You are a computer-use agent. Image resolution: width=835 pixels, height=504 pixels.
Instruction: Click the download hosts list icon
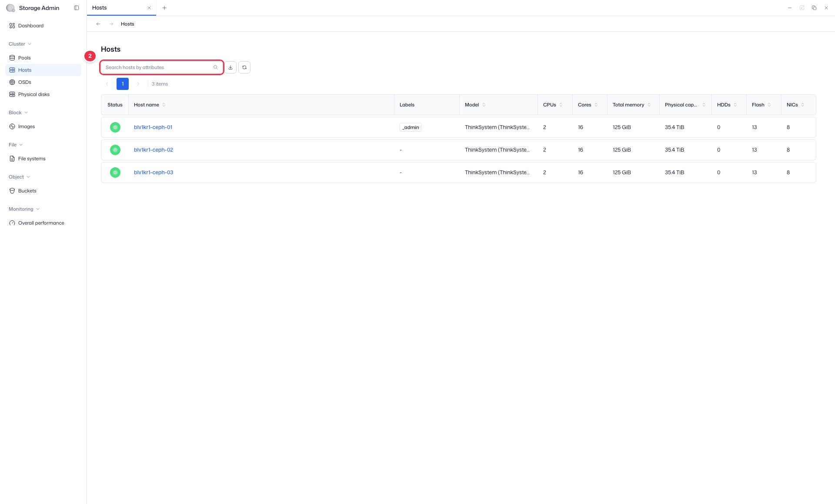230,67
